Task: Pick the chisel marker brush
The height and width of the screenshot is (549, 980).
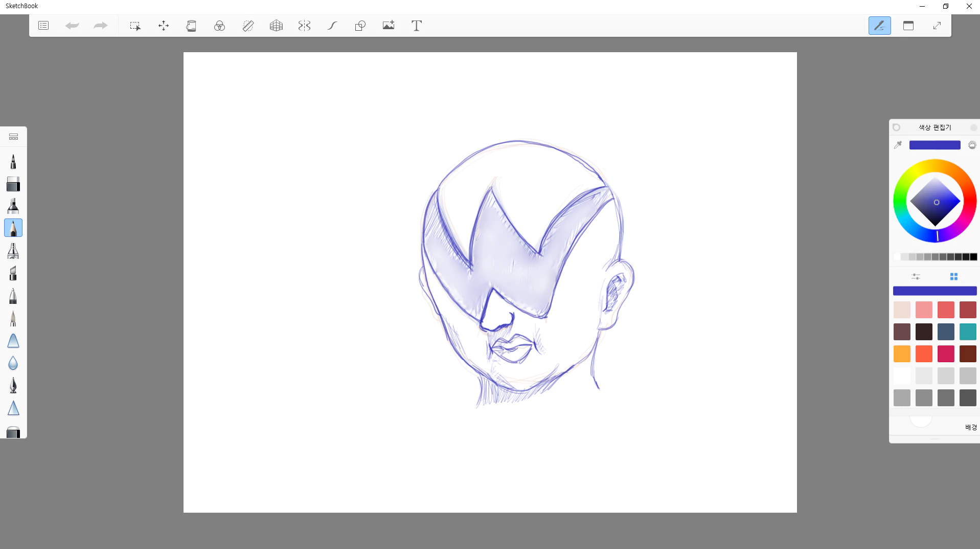Action: click(x=13, y=206)
